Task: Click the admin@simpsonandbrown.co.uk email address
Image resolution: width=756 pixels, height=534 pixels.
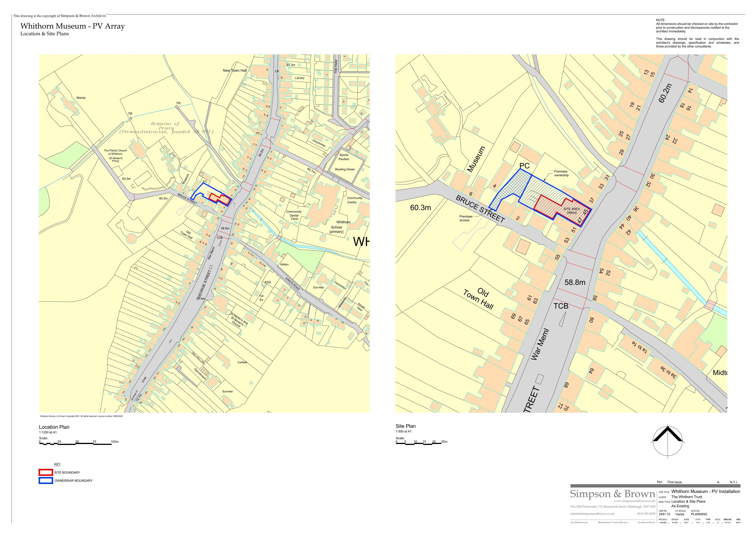Action: [592, 514]
